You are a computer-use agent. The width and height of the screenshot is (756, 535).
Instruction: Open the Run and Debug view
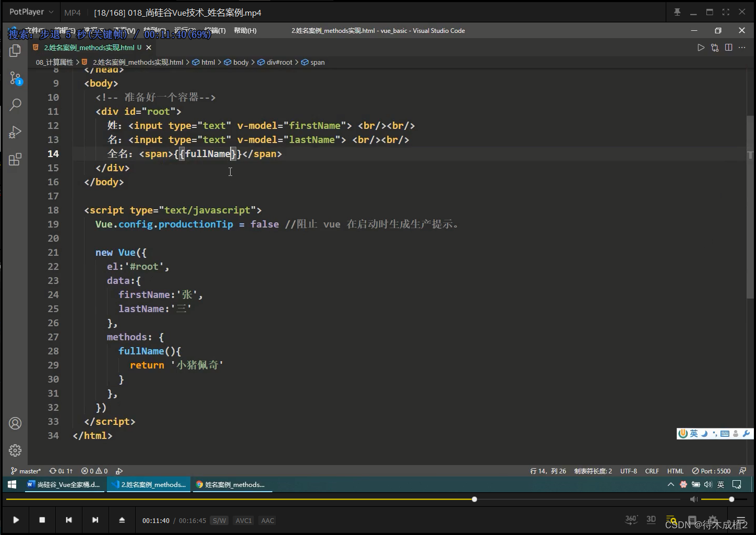coord(15,132)
